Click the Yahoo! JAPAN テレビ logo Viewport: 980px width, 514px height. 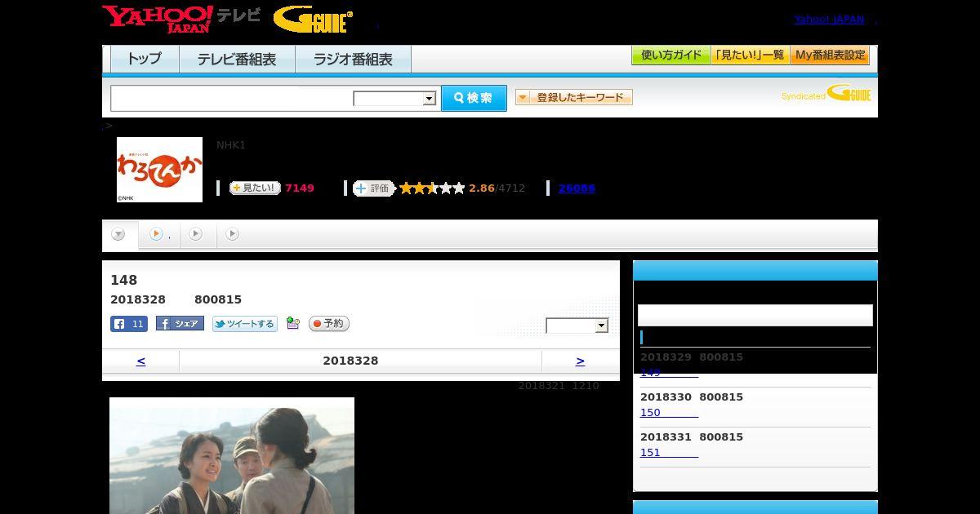(x=181, y=19)
